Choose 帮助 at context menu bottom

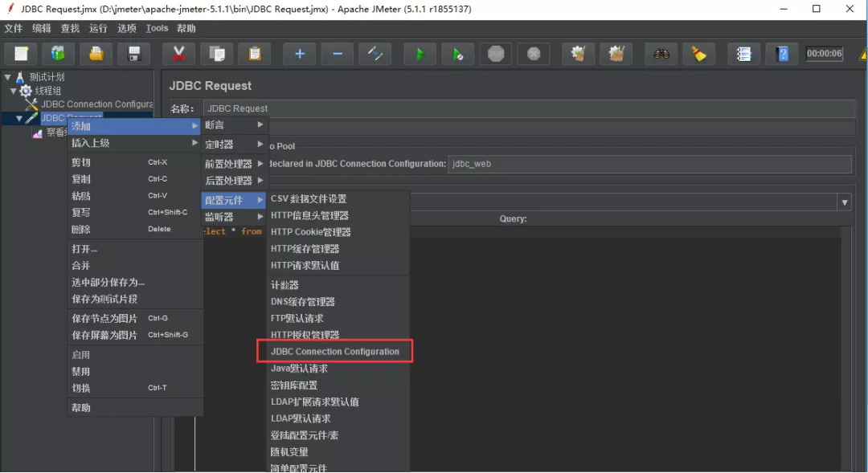pyautogui.click(x=134, y=408)
